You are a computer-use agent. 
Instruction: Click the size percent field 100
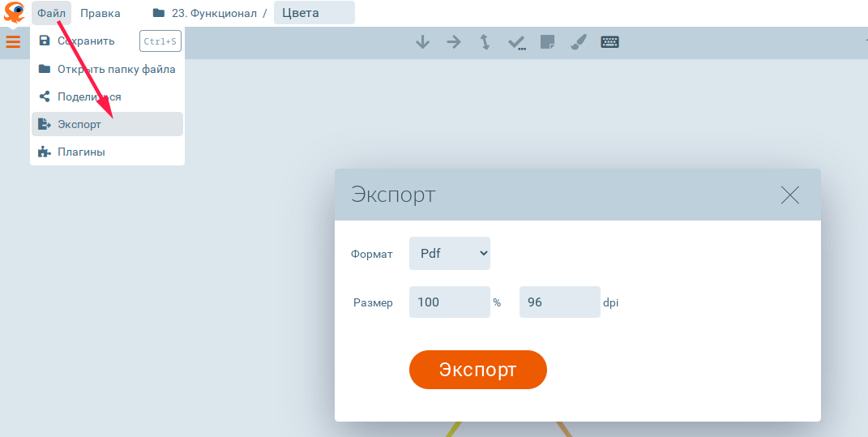[x=450, y=302]
